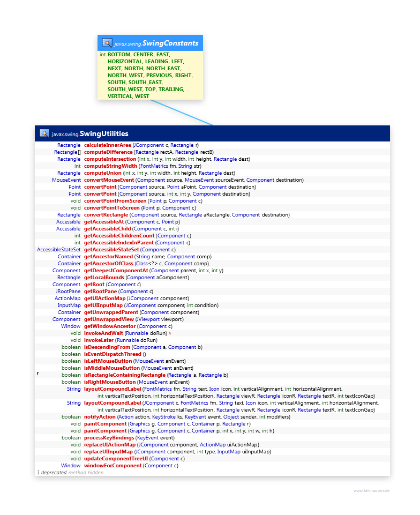Click the KeyStroke parameter type in notifyAction
The width and height of the screenshot is (420, 515).
(164, 417)
